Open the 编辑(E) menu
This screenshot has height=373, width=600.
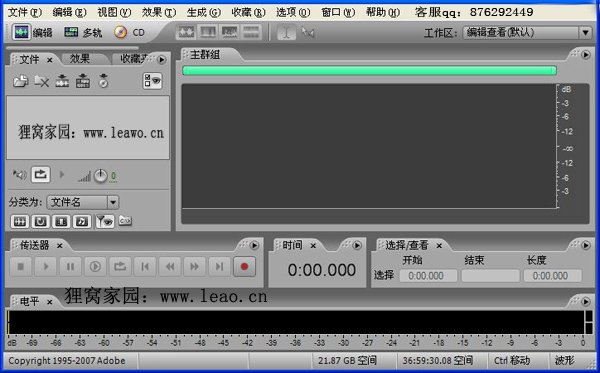69,13
